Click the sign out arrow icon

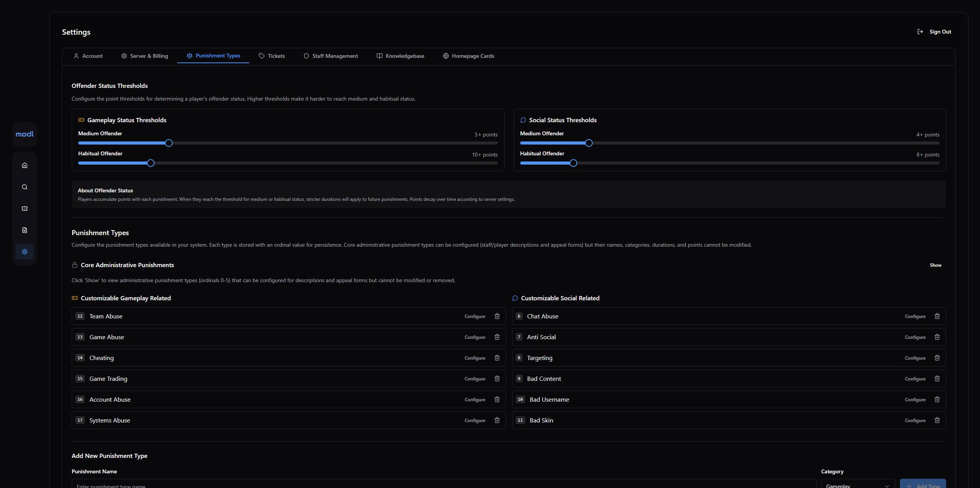(x=920, y=32)
